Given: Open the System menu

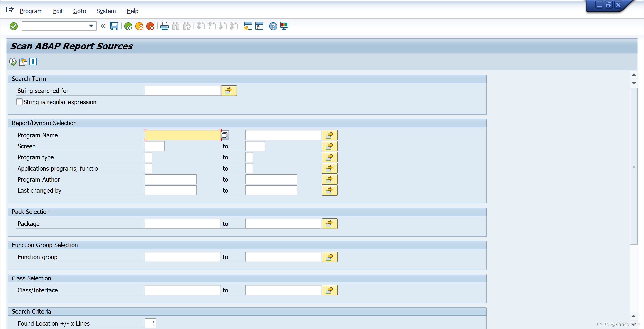Looking at the screenshot, I should tap(106, 11).
